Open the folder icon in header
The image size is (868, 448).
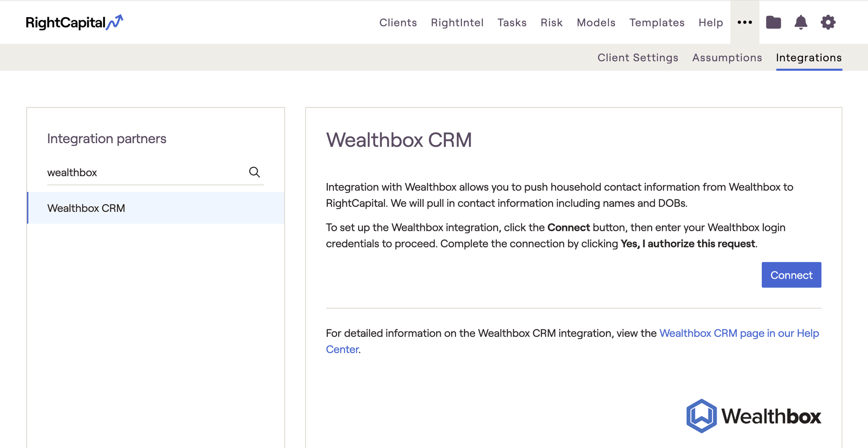tap(773, 22)
